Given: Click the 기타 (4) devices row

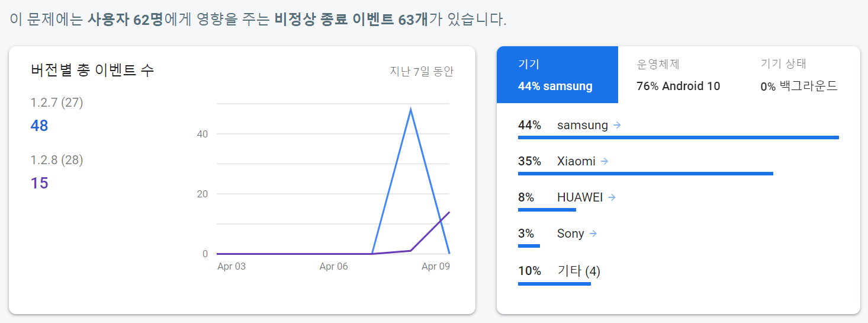Looking at the screenshot, I should [x=578, y=271].
